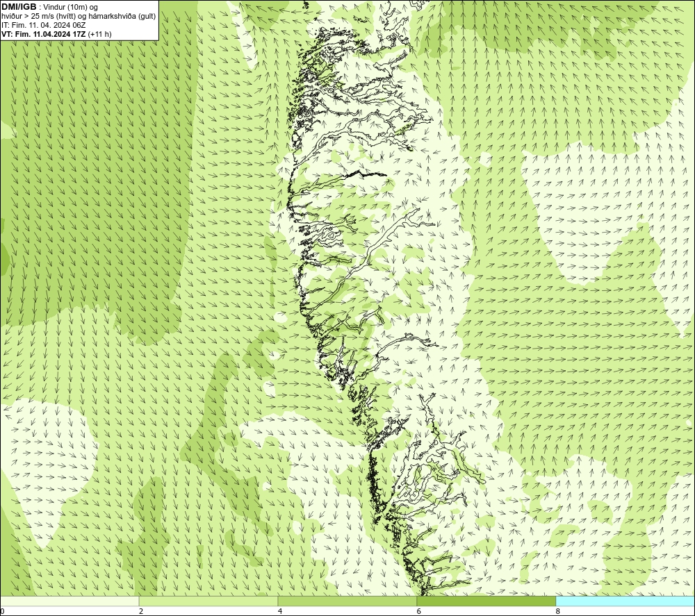This screenshot has width=695, height=616.
Task: Click the scale label '6'
Action: [x=419, y=612]
